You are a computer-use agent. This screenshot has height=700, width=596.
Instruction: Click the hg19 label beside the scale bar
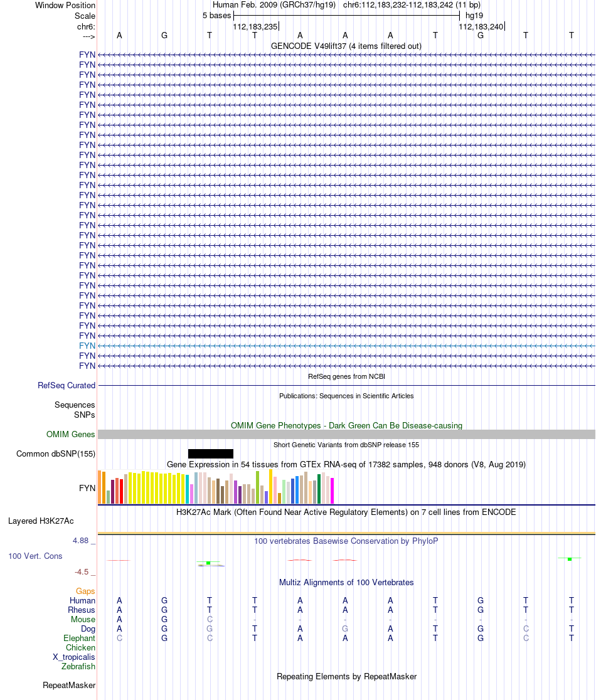(474, 16)
